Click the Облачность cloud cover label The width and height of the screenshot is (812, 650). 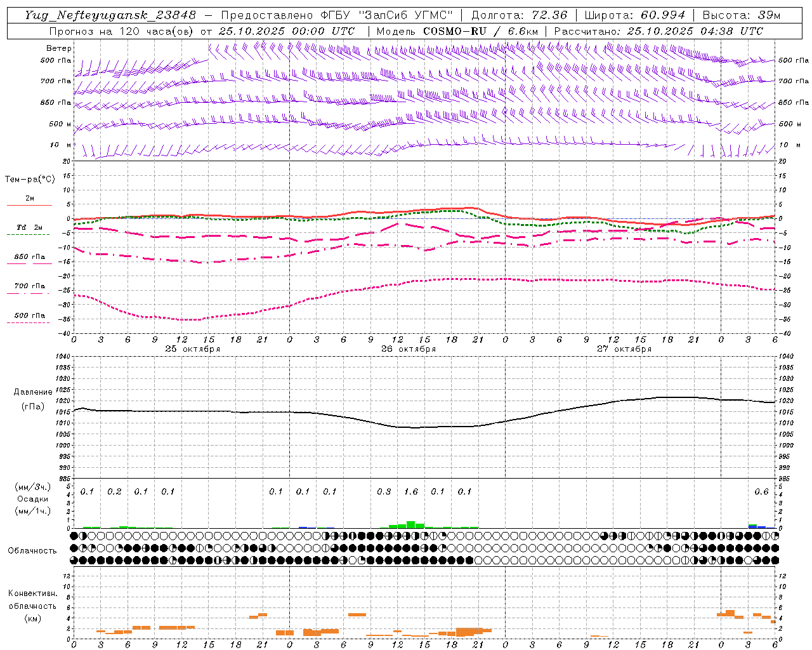(32, 550)
